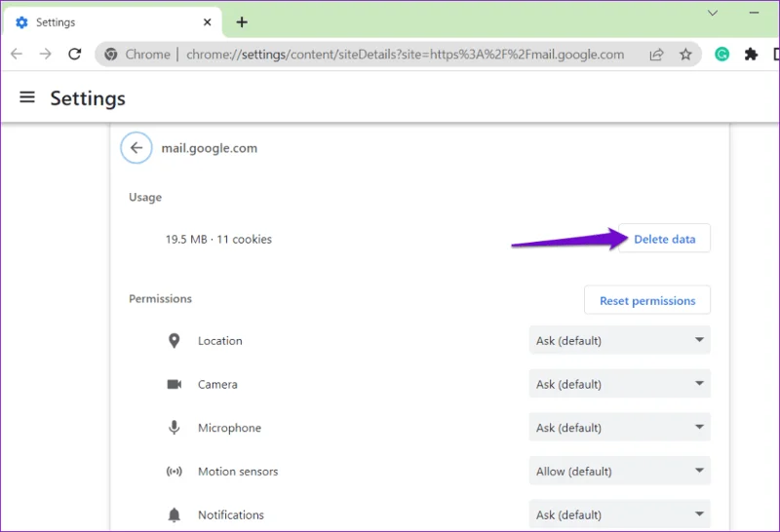
Task: Click the 'Permissions' section heading
Action: (x=160, y=298)
